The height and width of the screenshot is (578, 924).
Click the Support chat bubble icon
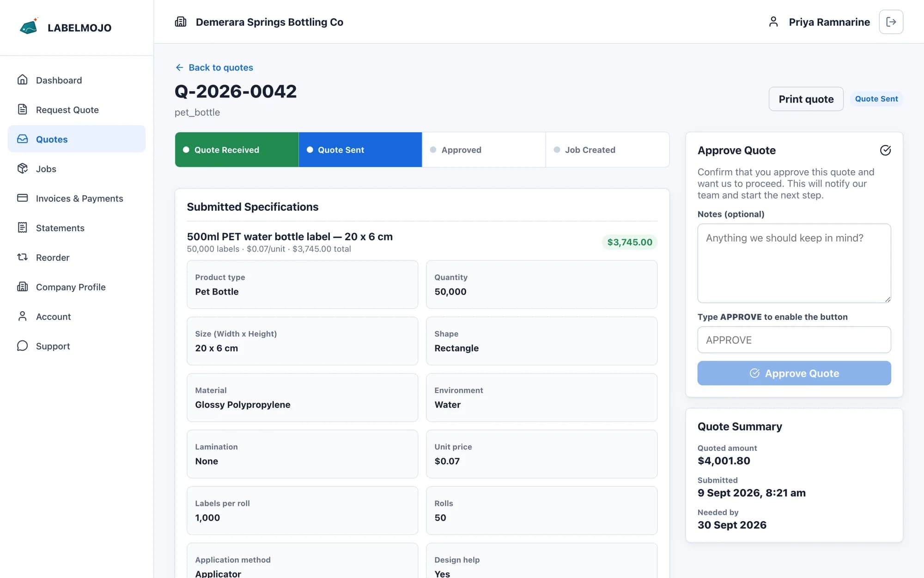(22, 346)
